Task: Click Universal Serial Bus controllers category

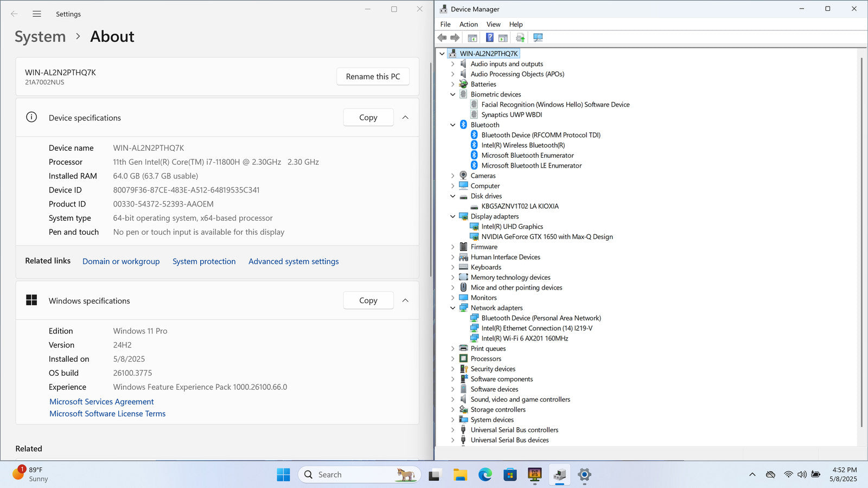Action: click(x=514, y=430)
